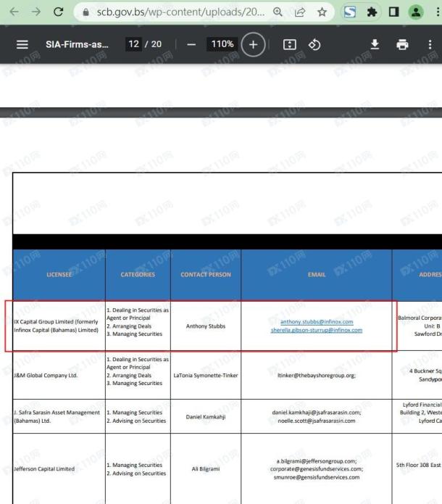Edit the page number field showing 12
Image resolution: width=442 pixels, height=504 pixels.
pyautogui.click(x=133, y=44)
